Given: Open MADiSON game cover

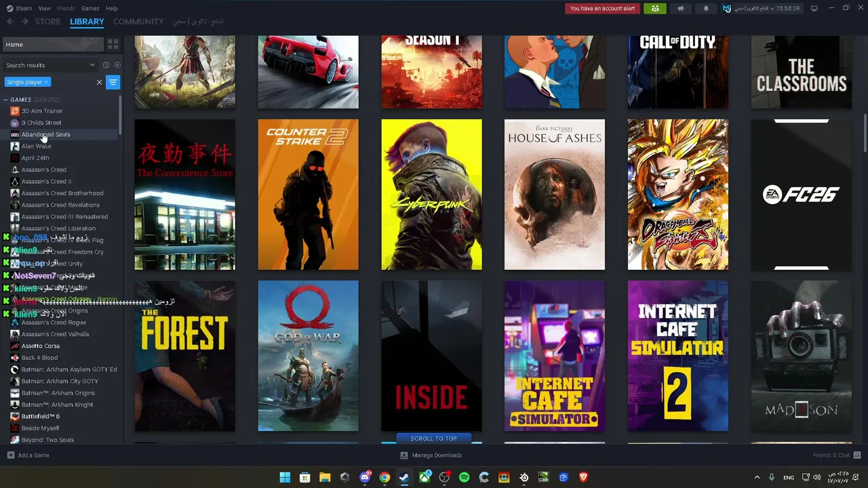Looking at the screenshot, I should click(x=802, y=356).
